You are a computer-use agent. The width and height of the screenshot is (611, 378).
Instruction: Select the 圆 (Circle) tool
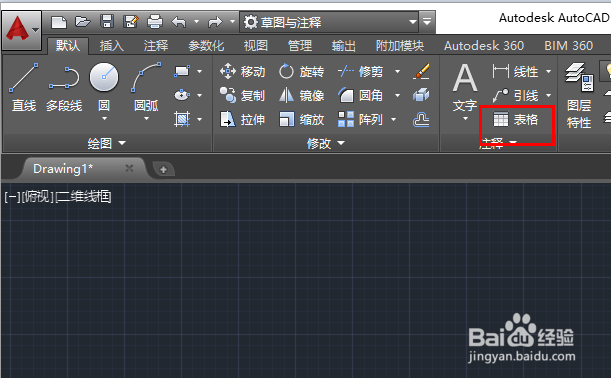[104, 87]
